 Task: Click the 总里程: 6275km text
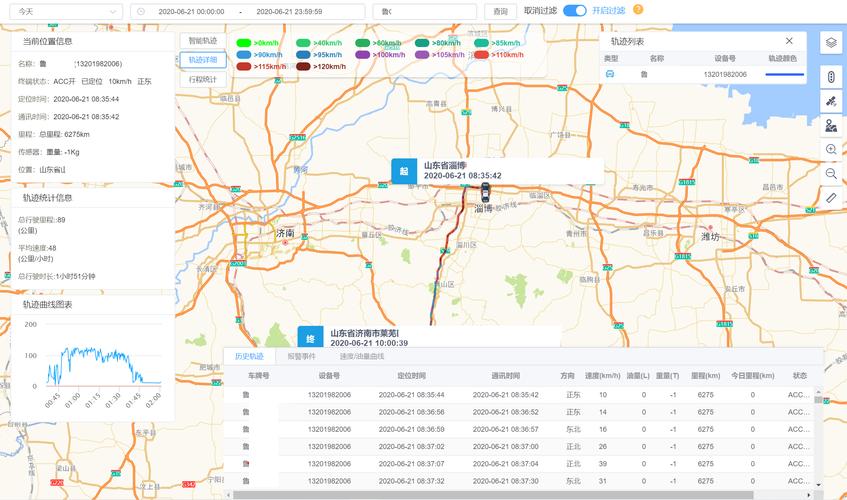pyautogui.click(x=64, y=134)
